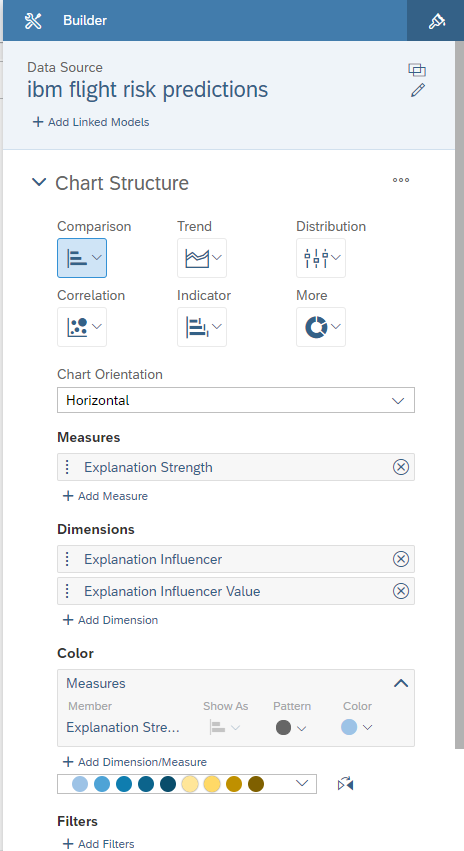Screen dimensions: 464x851
Task: Click the change data source icon
Action: point(417,70)
